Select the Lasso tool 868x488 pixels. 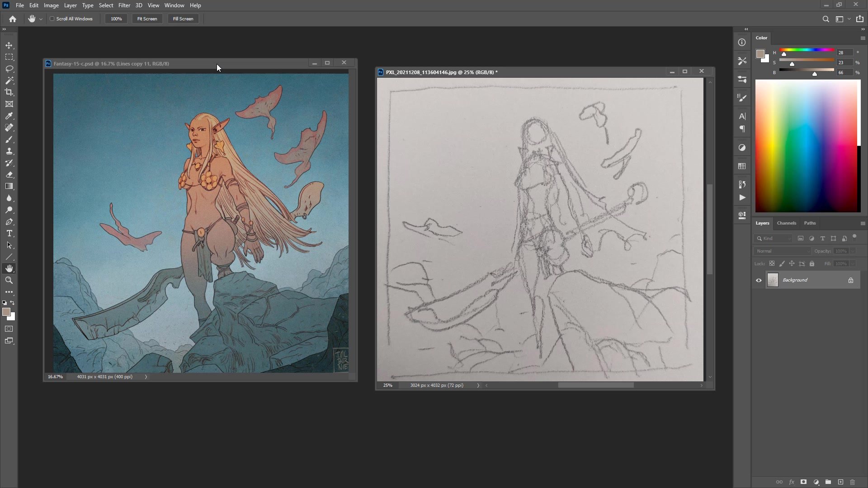[9, 69]
